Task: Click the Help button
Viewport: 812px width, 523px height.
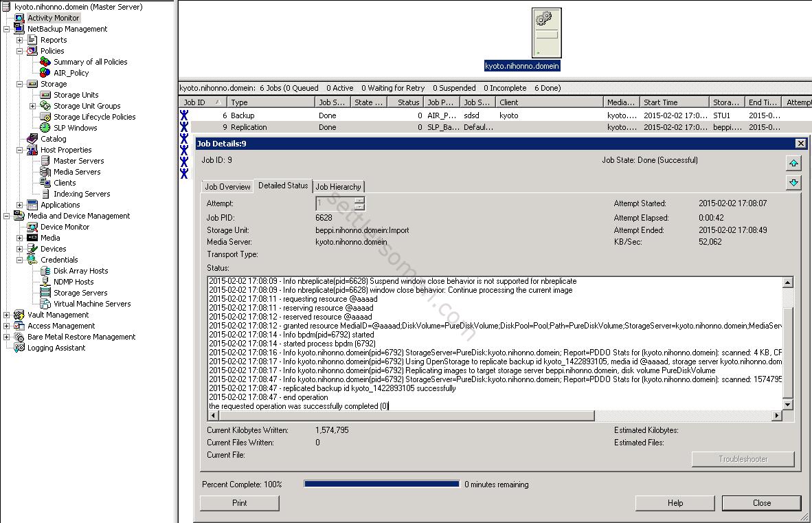Action: coord(675,503)
